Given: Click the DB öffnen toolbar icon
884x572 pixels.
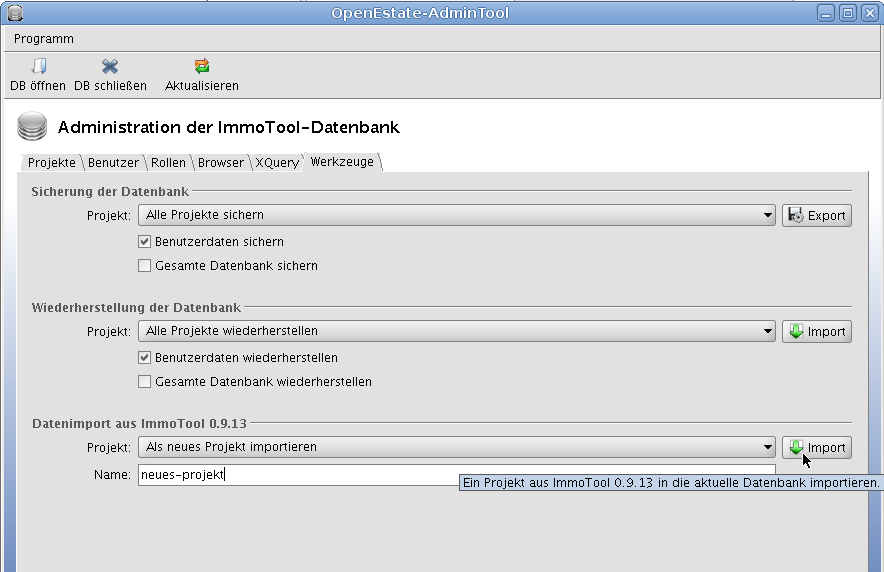Looking at the screenshot, I should click(x=38, y=67).
